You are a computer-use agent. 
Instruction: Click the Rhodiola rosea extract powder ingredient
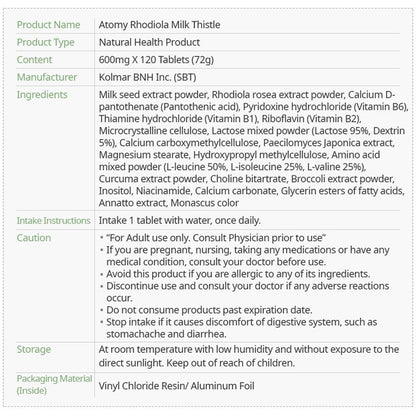click(278, 95)
